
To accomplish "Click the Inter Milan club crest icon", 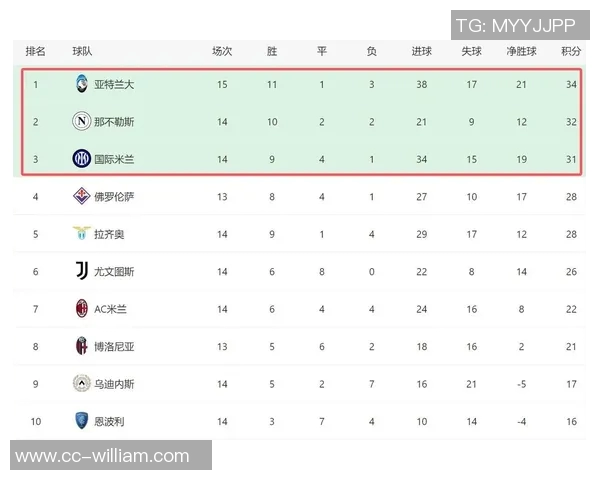I will pyautogui.click(x=81, y=158).
